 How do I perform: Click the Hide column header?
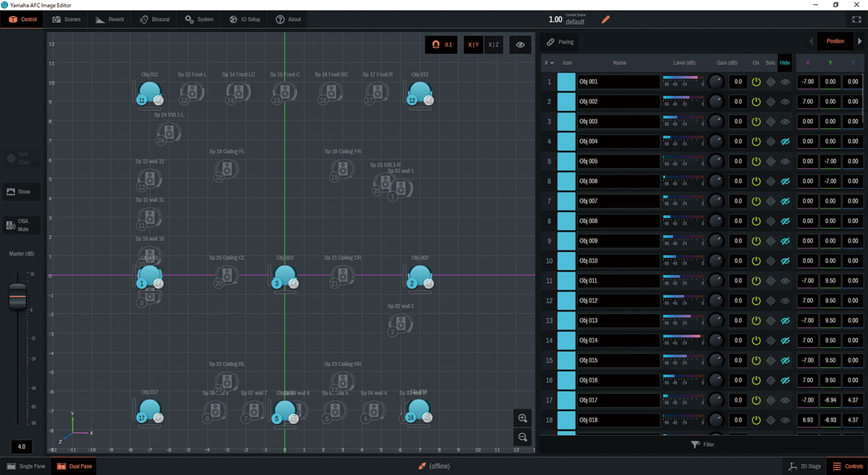pyautogui.click(x=785, y=63)
